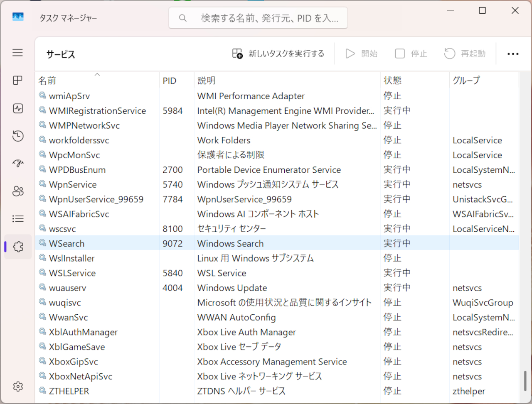Select the WslInstaller service name
The height and width of the screenshot is (404, 532).
[71, 258]
